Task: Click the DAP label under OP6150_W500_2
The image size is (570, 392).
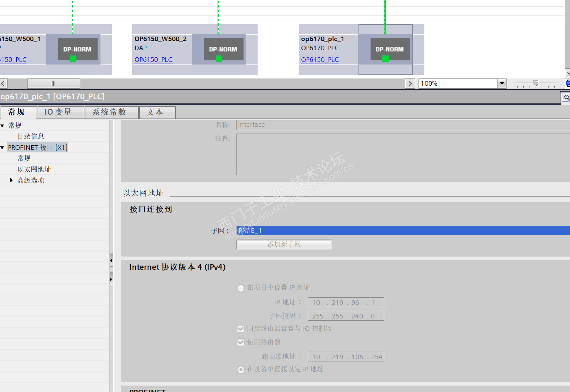Action: point(141,48)
